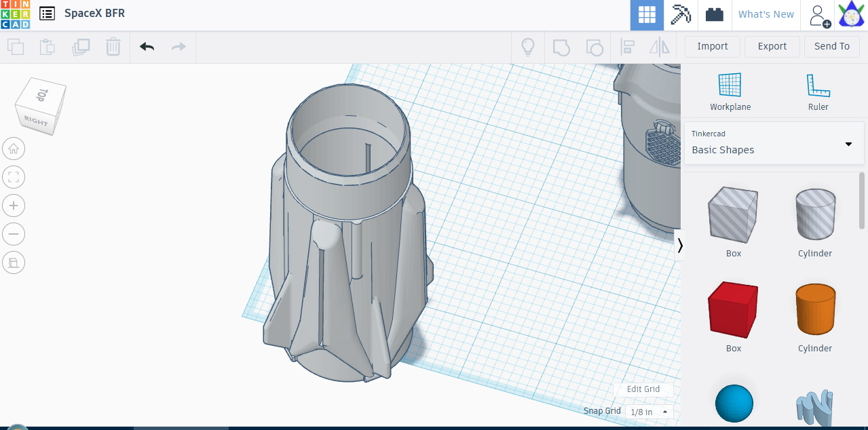Click the Import button
This screenshot has width=868, height=430.
click(x=712, y=46)
